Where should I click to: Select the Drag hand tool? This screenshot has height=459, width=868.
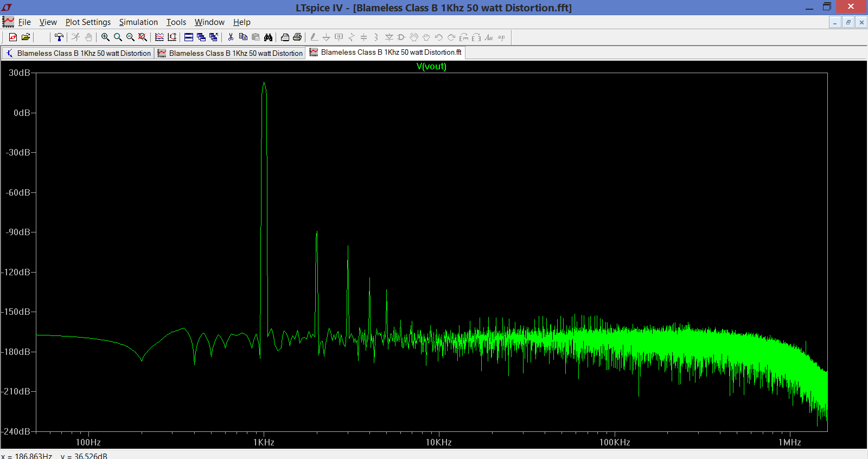[426, 37]
